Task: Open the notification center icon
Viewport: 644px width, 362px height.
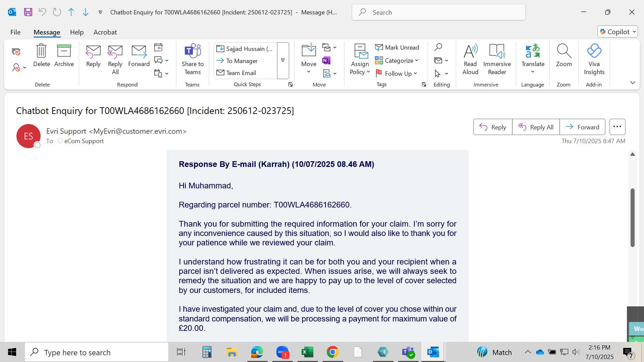Action: click(x=628, y=352)
